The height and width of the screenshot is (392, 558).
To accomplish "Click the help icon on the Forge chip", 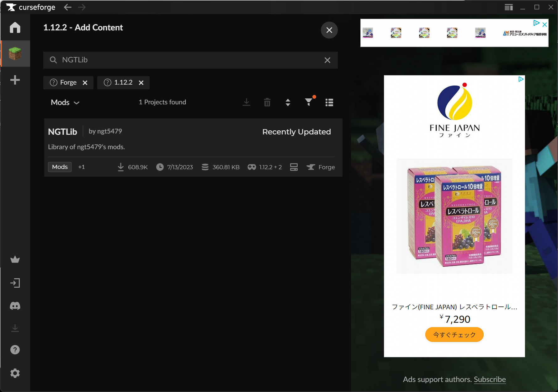I will pyautogui.click(x=54, y=82).
